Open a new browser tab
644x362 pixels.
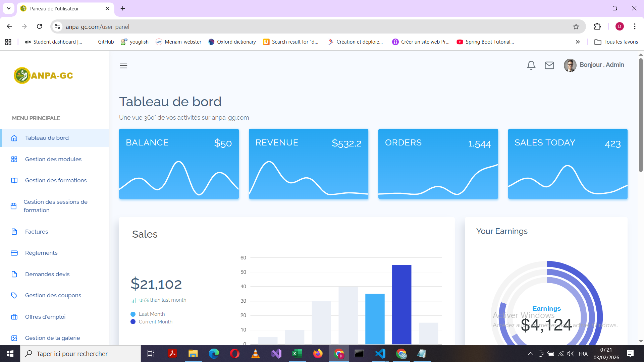point(123,8)
